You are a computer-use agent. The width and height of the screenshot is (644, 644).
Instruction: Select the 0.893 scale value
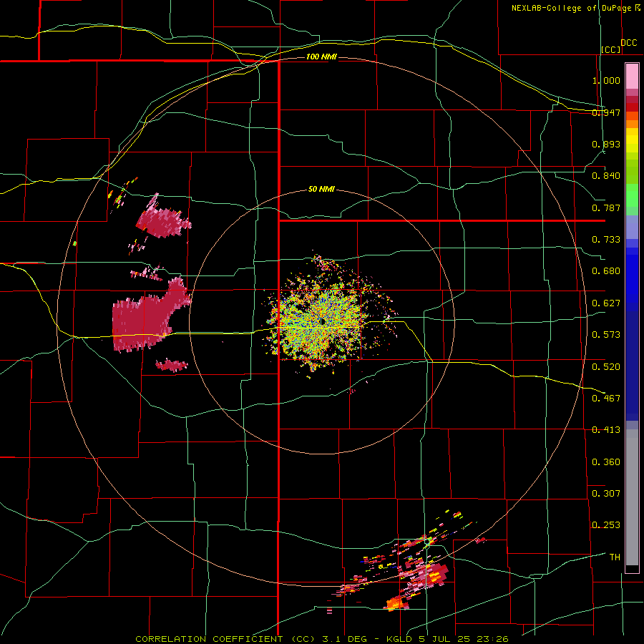606,144
